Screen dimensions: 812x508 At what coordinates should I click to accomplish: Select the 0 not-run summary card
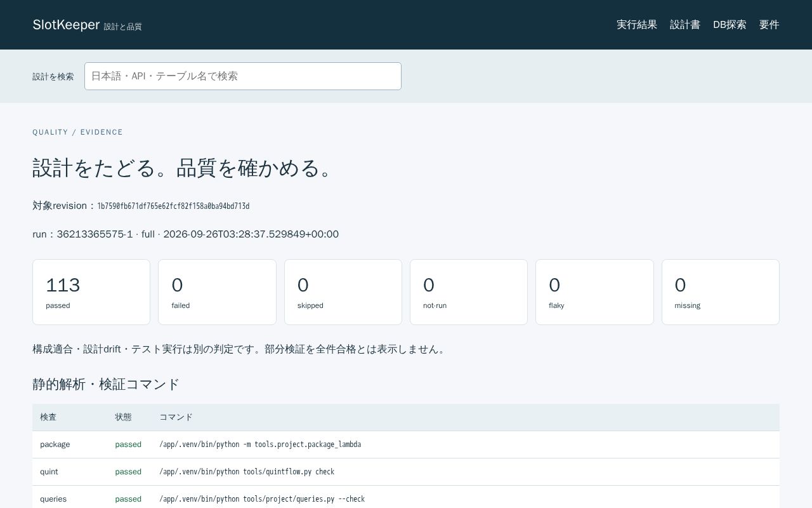469,292
